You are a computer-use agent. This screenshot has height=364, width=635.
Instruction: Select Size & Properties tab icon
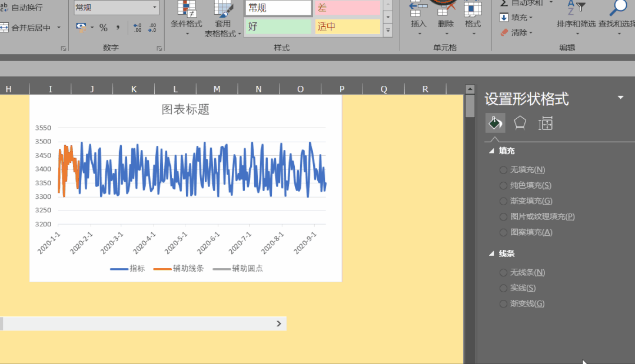545,123
